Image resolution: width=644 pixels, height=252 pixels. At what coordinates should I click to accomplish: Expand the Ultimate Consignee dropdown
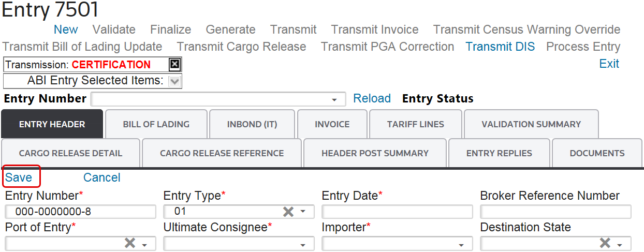303,244
